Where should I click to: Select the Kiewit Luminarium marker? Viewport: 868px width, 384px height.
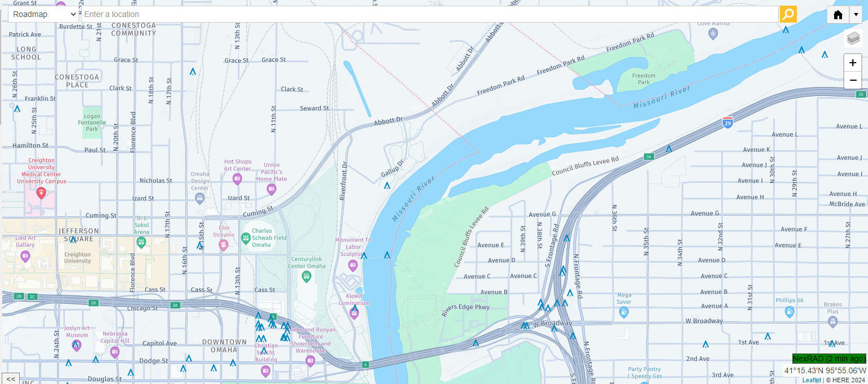(354, 313)
